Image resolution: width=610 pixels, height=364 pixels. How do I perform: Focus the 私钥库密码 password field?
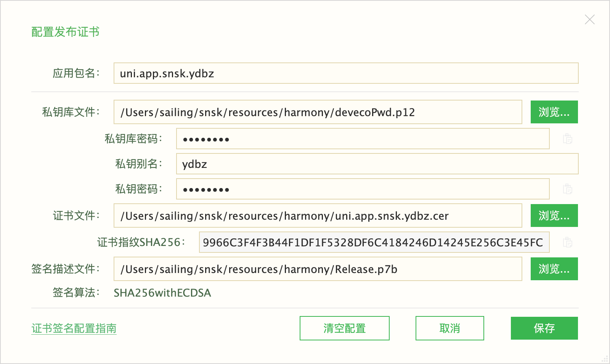tap(363, 139)
